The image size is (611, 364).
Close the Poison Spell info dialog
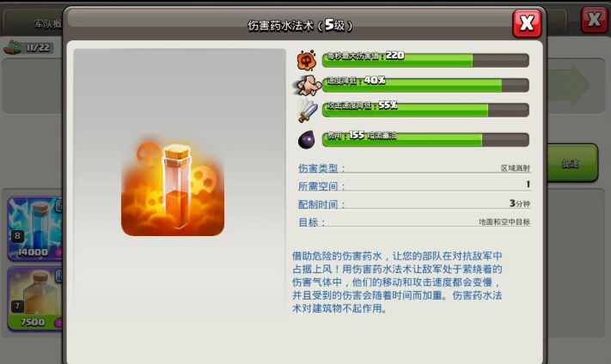527,23
